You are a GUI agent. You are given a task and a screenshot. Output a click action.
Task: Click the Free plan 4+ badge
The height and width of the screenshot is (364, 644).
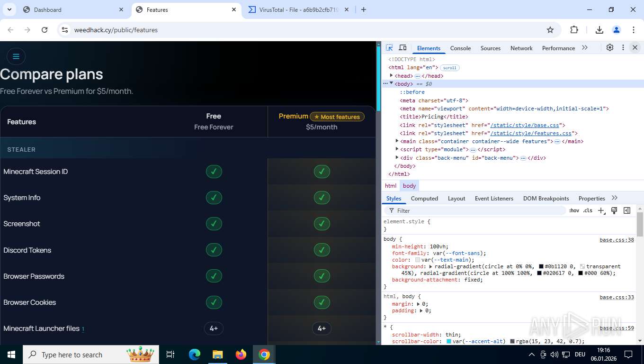214,328
